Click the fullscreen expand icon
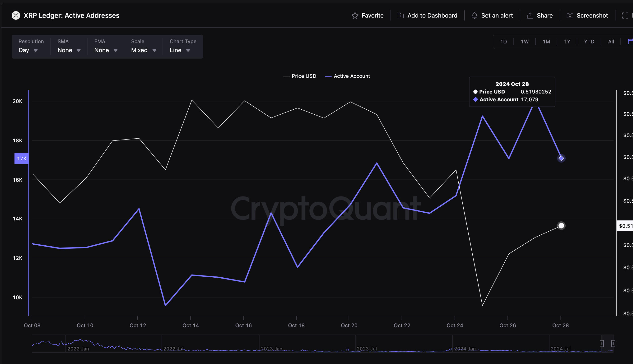The width and height of the screenshot is (633, 364). (625, 15)
